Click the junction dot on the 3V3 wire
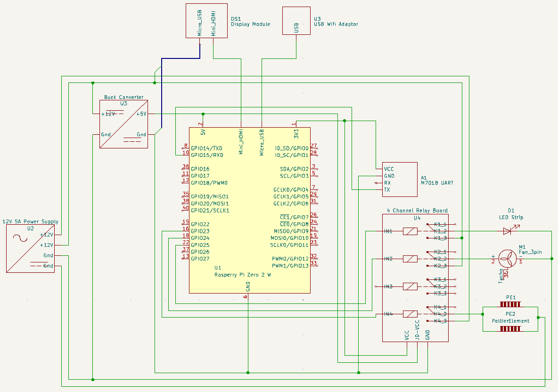The height and width of the screenshot is (392, 558). [x=345, y=121]
